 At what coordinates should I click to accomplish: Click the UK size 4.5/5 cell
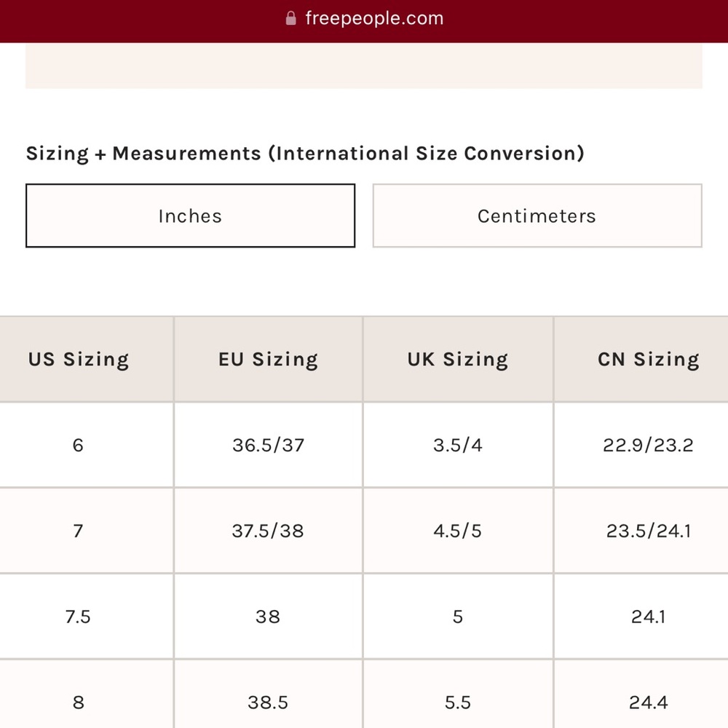pyautogui.click(x=458, y=531)
